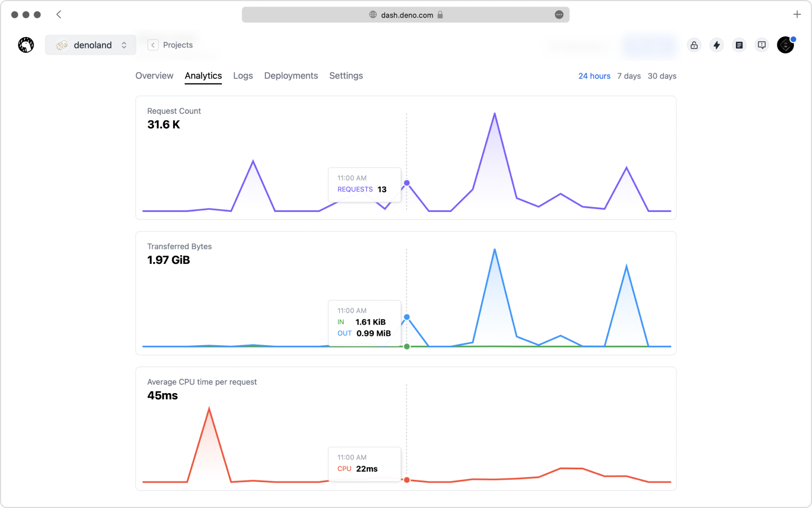Screen dimensions: 812x508
Task: Click the Deno dinosaur logo
Action: pyautogui.click(x=26, y=45)
